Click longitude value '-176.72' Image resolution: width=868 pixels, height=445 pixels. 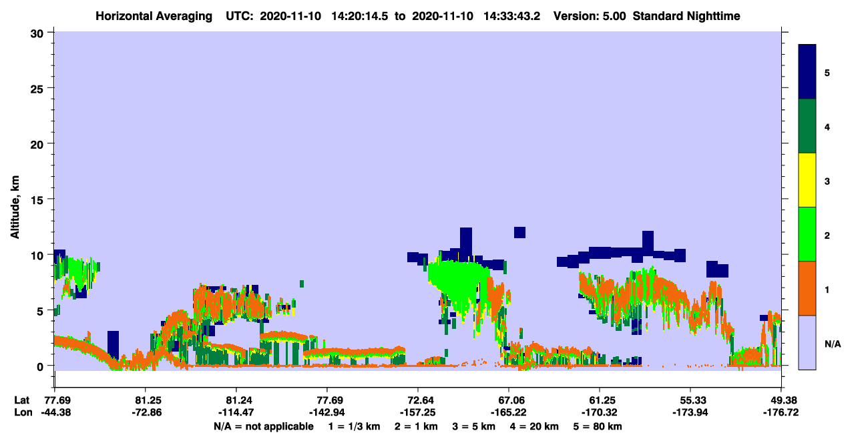click(781, 412)
